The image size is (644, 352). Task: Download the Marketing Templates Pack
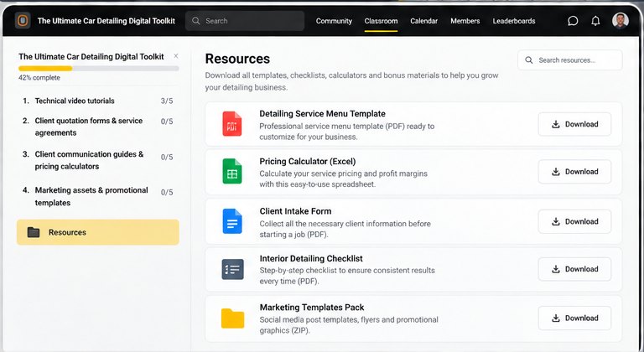click(574, 318)
